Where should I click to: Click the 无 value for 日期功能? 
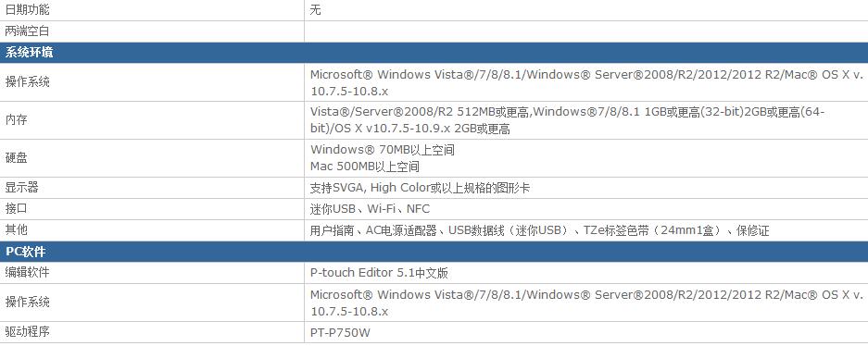(316, 9)
